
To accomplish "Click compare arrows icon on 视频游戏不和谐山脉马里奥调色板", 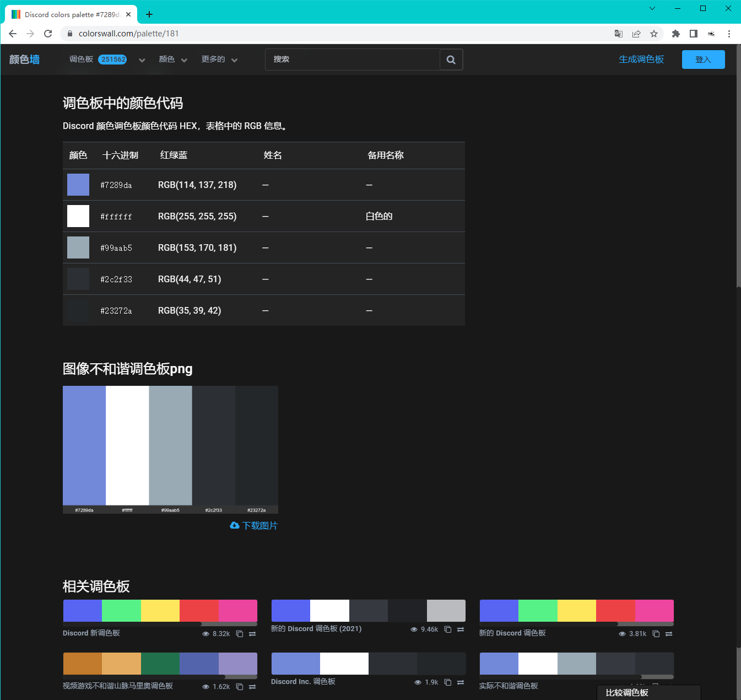I will pyautogui.click(x=252, y=687).
